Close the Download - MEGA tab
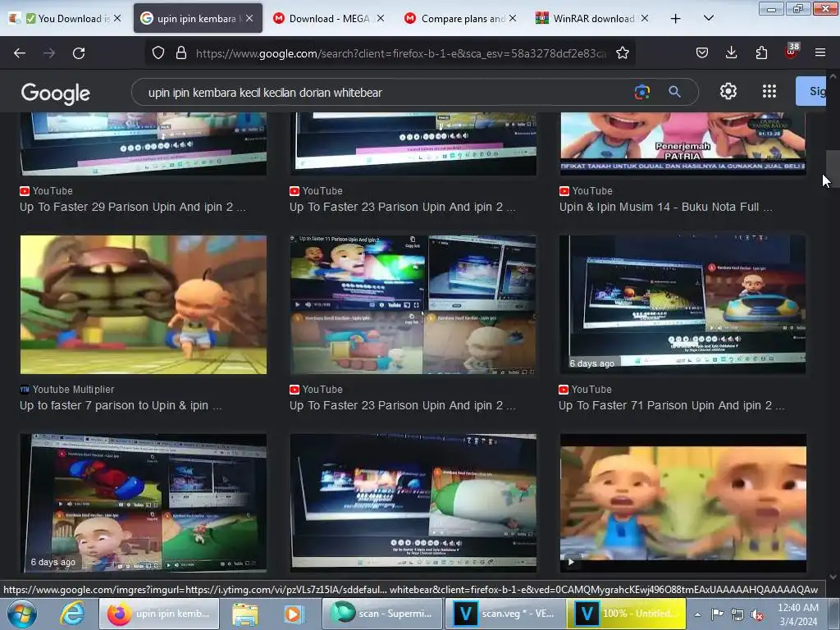This screenshot has height=630, width=840. click(381, 19)
